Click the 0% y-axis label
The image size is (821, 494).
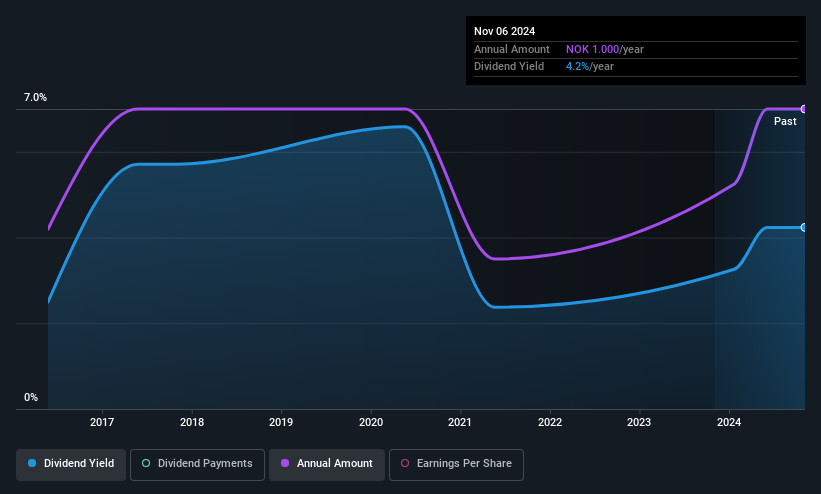[31, 398]
